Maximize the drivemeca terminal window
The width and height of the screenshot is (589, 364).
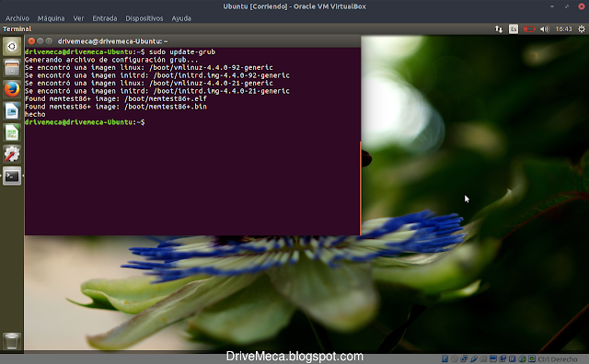coord(49,40)
